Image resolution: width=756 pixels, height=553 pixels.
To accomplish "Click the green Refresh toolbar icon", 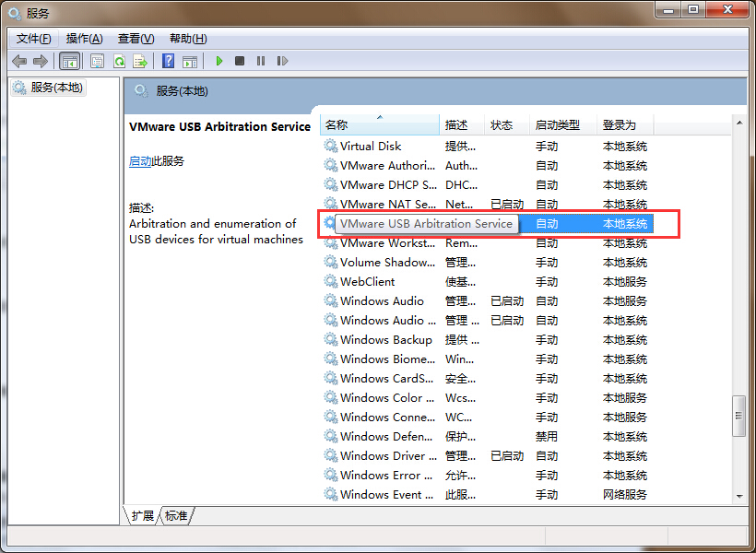I will (x=119, y=61).
